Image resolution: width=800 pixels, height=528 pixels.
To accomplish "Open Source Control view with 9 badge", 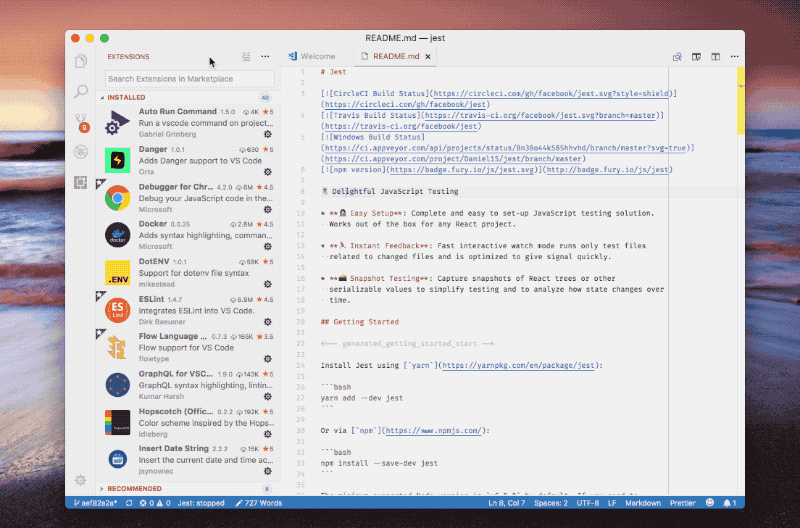I will point(81,122).
